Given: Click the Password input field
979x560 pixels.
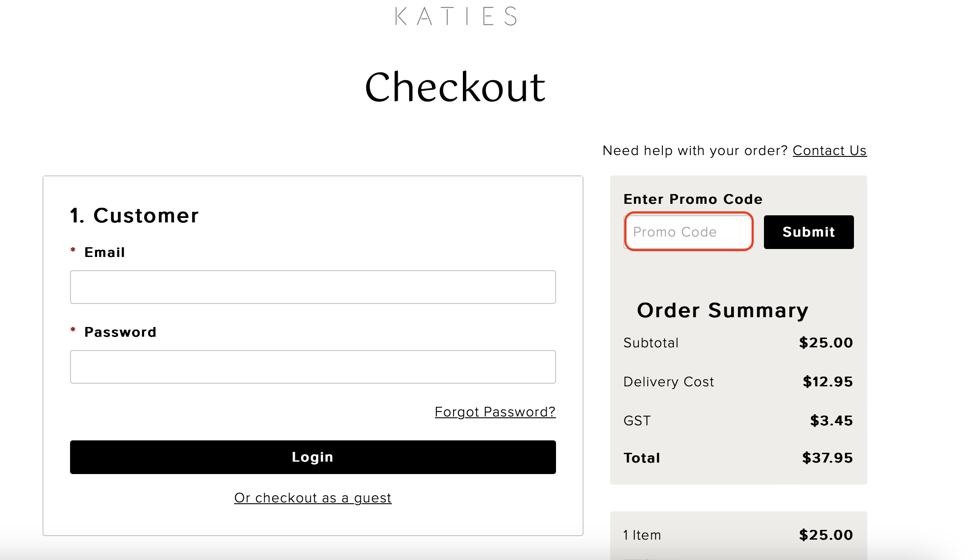Looking at the screenshot, I should click(313, 367).
